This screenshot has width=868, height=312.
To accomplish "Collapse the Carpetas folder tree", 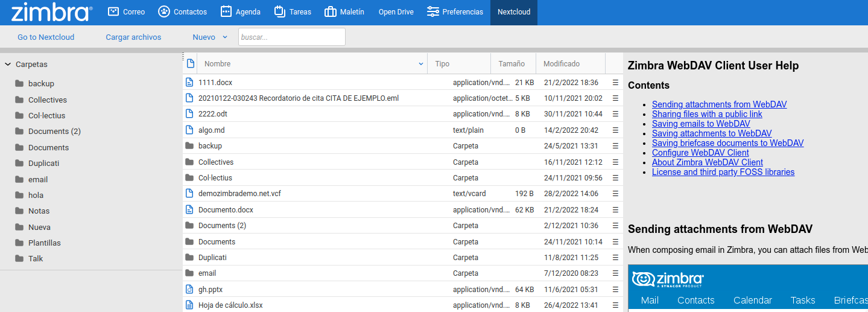I will [x=8, y=64].
